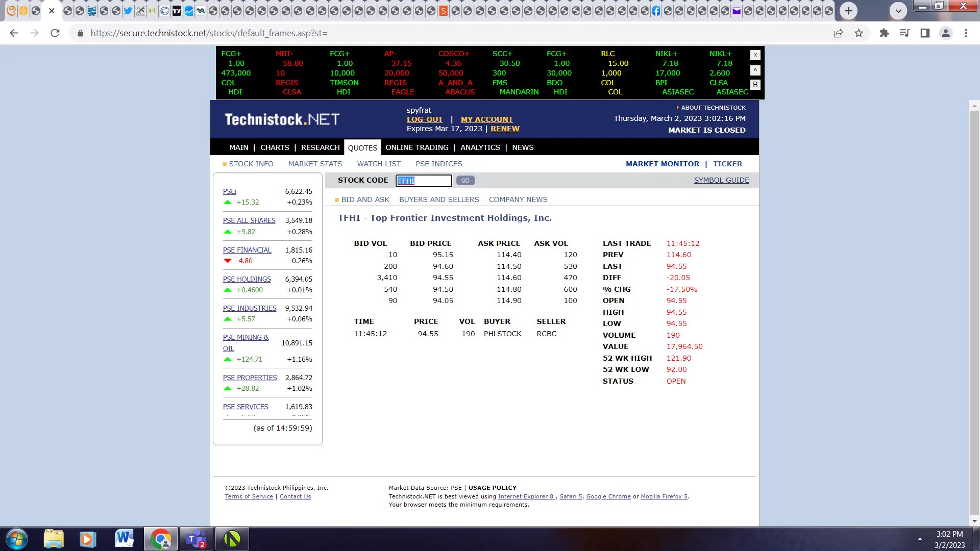Click the PSE MINING & OIL index link
This screenshot has width=980, height=551.
246,343
